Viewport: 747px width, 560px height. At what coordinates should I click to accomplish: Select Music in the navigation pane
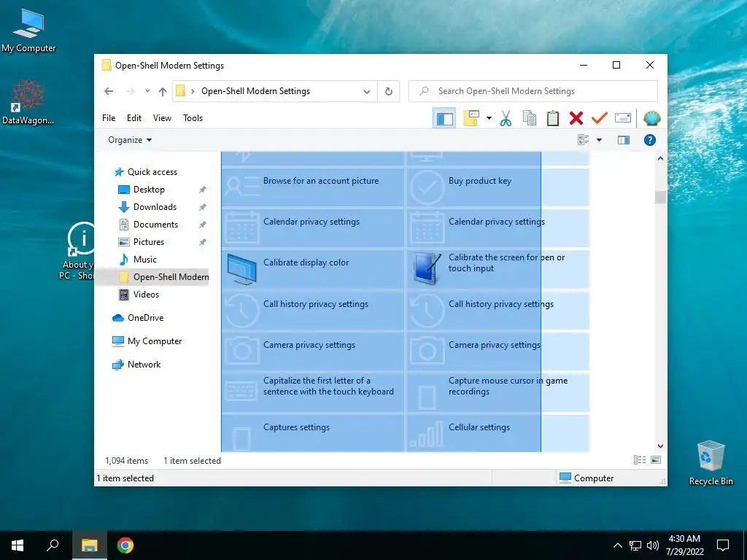[145, 260]
